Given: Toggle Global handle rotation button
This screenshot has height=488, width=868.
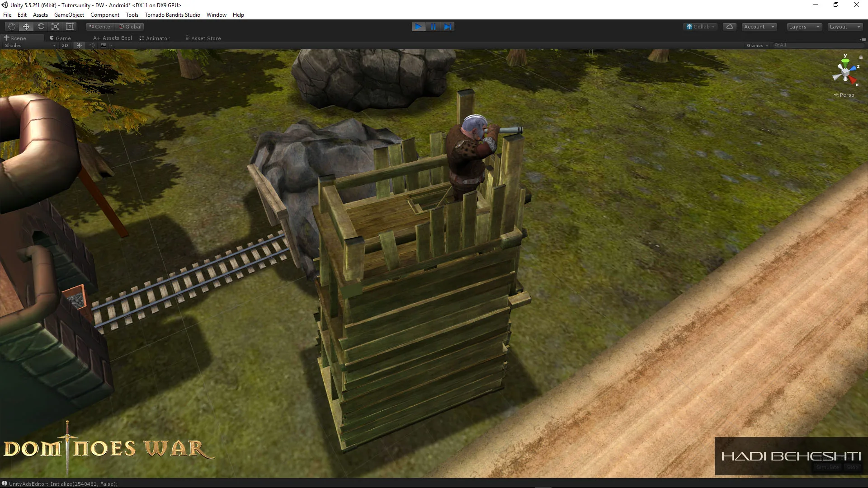Looking at the screenshot, I should click(130, 27).
